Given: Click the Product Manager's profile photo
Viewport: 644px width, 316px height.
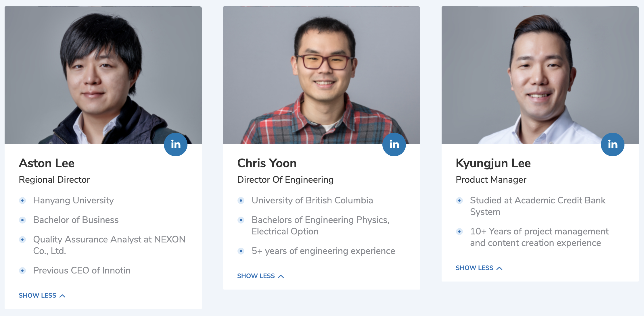Looking at the screenshot, I should pyautogui.click(x=540, y=75).
